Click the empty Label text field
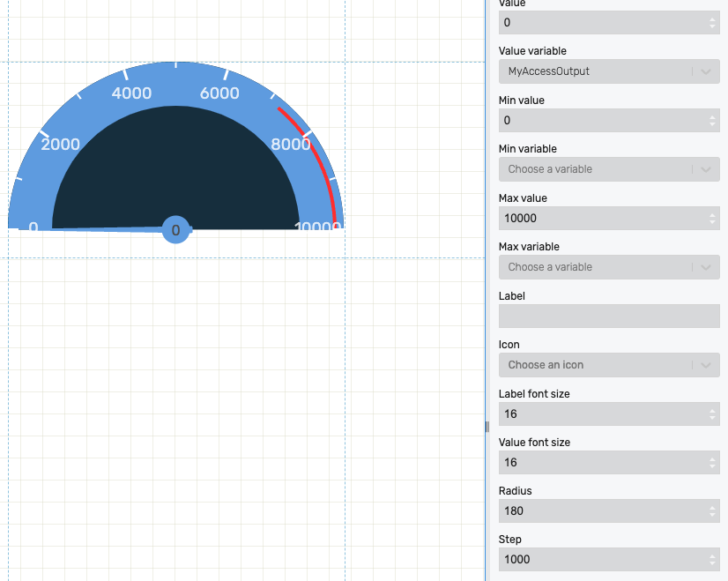Screen dimensions: 728x581 pos(608,316)
